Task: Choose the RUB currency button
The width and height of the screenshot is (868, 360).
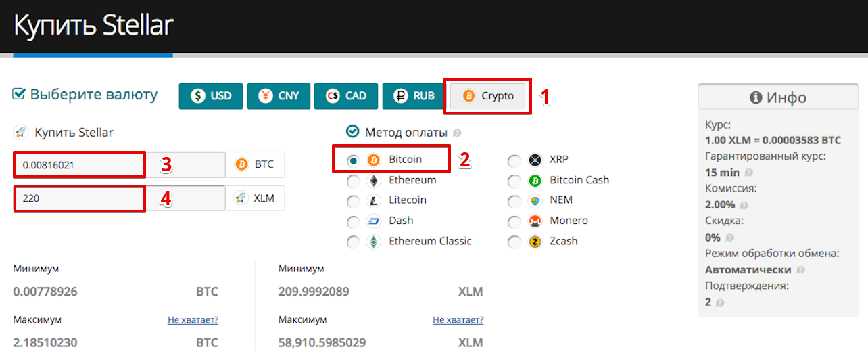Action: point(412,96)
